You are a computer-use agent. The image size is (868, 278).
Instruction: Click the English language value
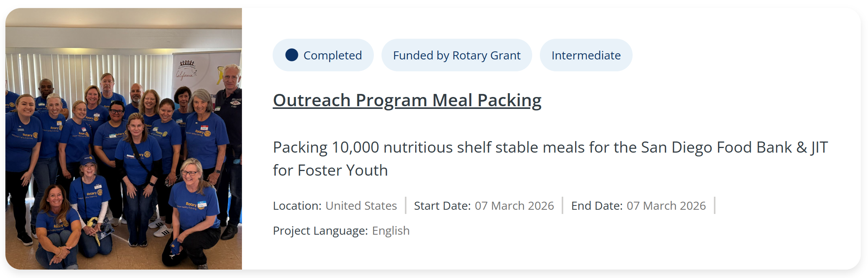click(391, 231)
